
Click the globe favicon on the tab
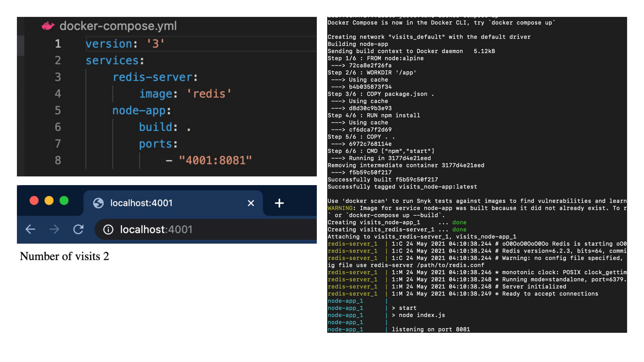point(98,203)
